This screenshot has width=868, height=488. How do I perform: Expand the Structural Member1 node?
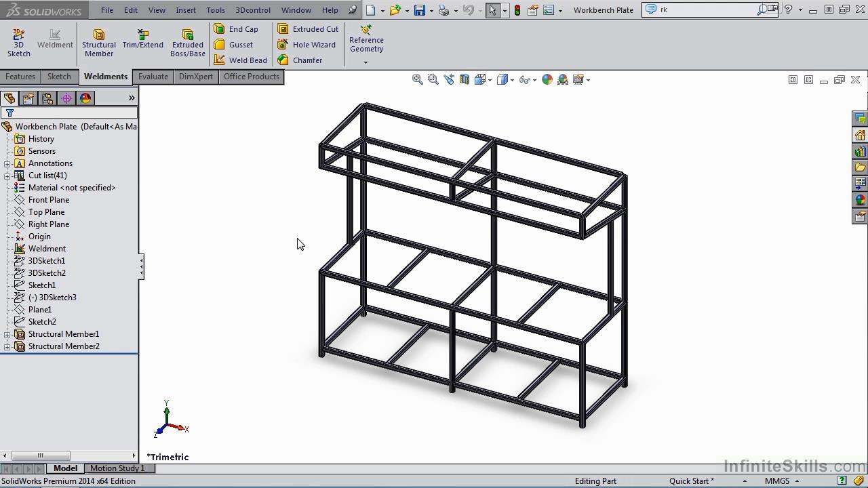(x=7, y=334)
